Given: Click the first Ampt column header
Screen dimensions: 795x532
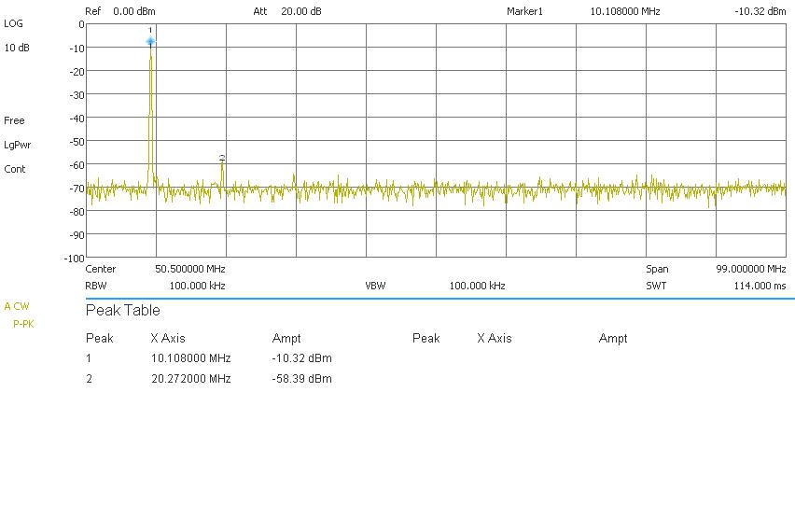Looking at the screenshot, I should click(286, 339).
